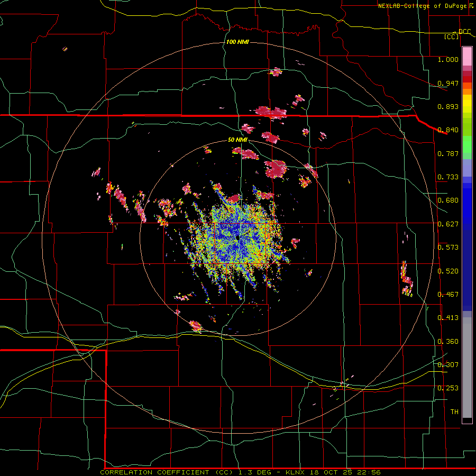Click the [CC] label above color scale

pos(452,36)
